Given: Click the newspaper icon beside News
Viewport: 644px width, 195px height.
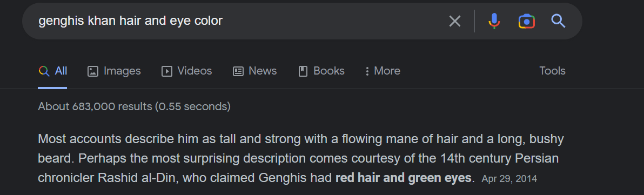Looking at the screenshot, I should pos(238,71).
